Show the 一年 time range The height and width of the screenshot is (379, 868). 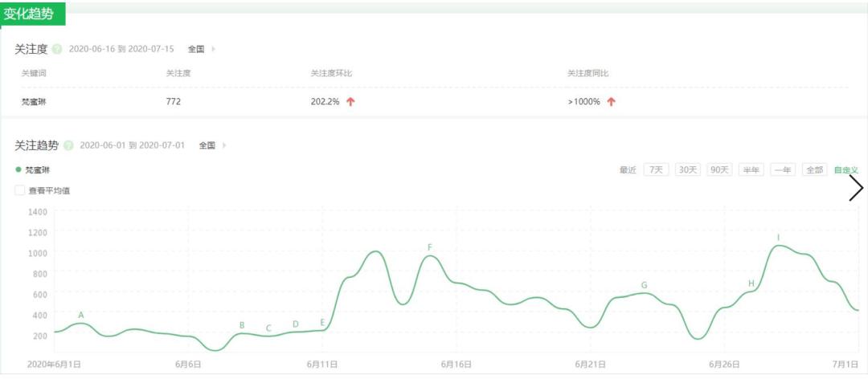point(783,169)
